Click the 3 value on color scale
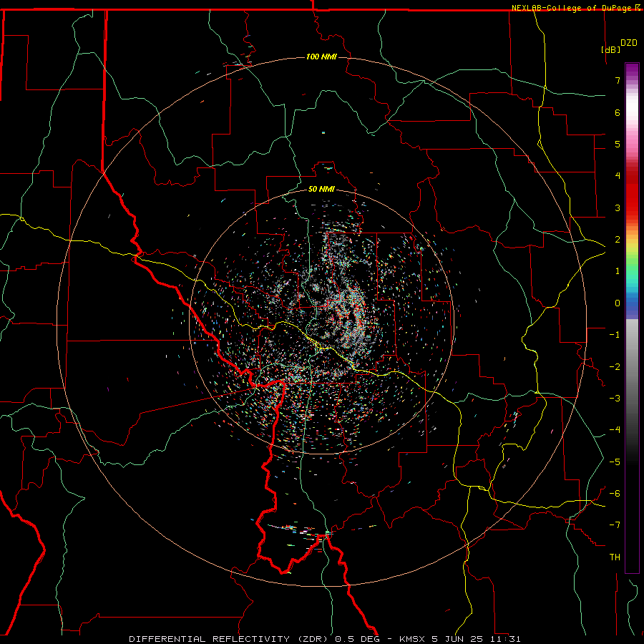This screenshot has width=644, height=644. click(618, 208)
